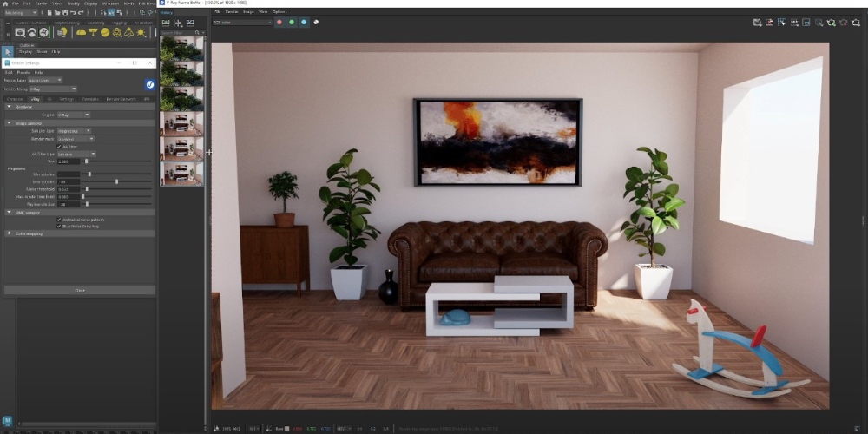
Task: Select the arrow selection tool in Maya
Action: (8, 52)
